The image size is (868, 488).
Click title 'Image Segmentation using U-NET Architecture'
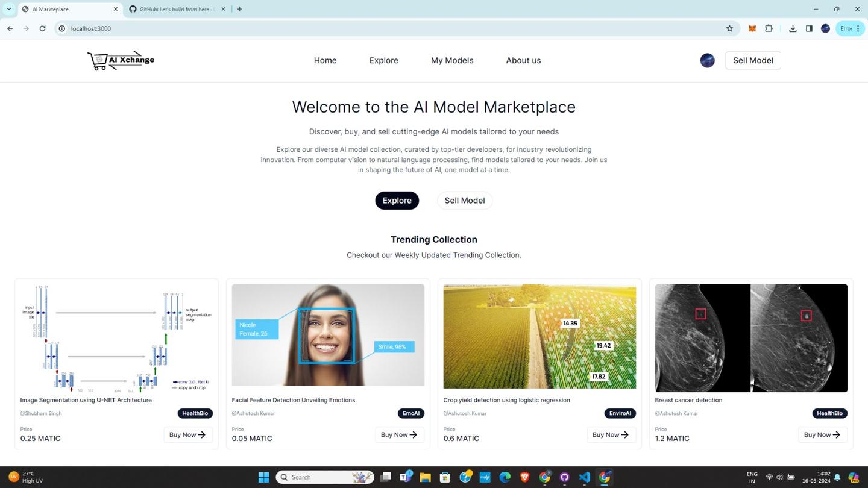[86, 400]
